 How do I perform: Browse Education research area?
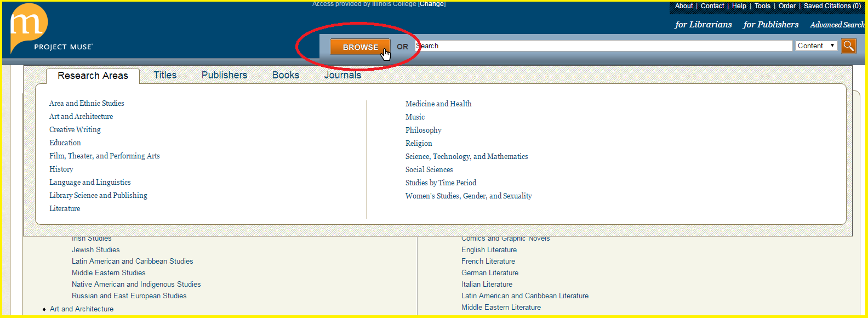pyautogui.click(x=65, y=143)
